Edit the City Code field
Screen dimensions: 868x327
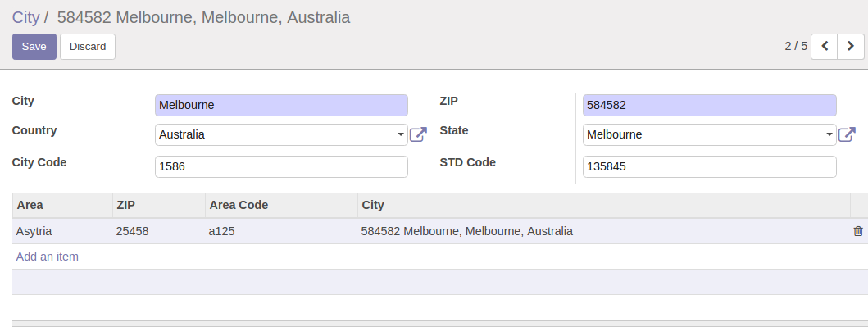[281, 166]
